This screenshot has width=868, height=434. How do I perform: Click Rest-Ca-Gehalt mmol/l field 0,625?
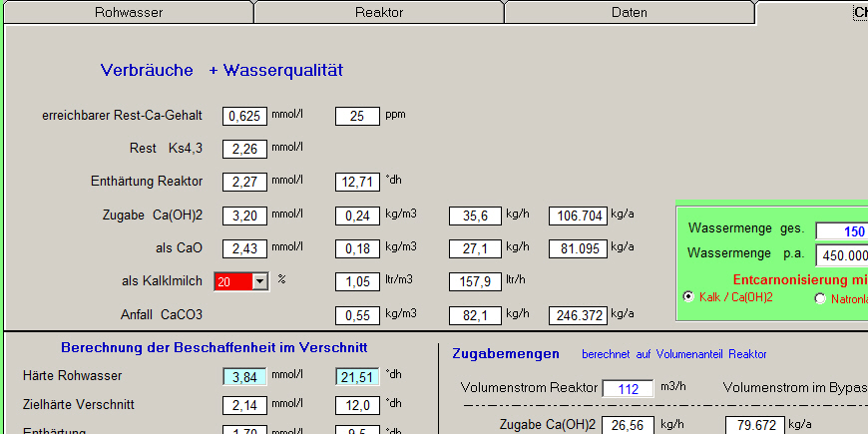244,116
